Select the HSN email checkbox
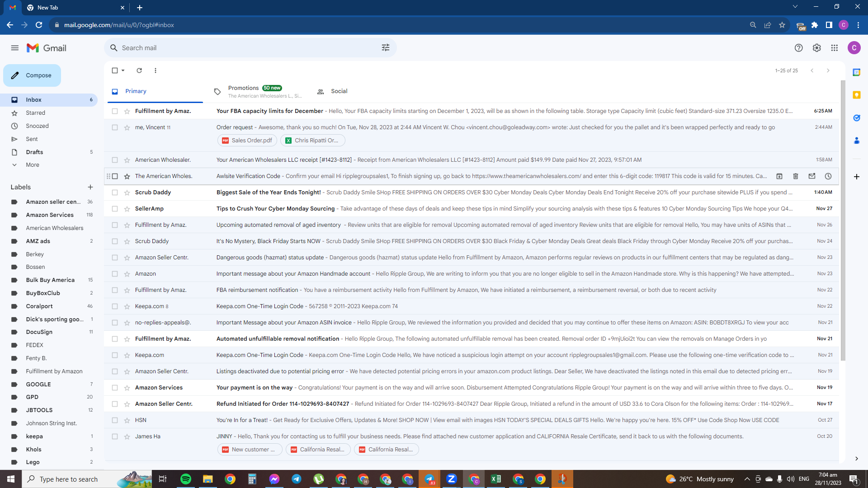The image size is (868, 488). pyautogui.click(x=115, y=420)
